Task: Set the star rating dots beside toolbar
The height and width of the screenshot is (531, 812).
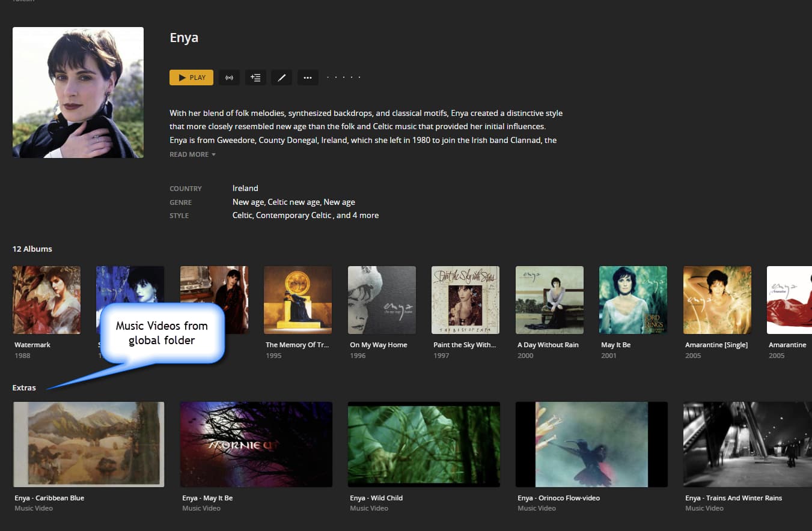Action: click(x=343, y=77)
